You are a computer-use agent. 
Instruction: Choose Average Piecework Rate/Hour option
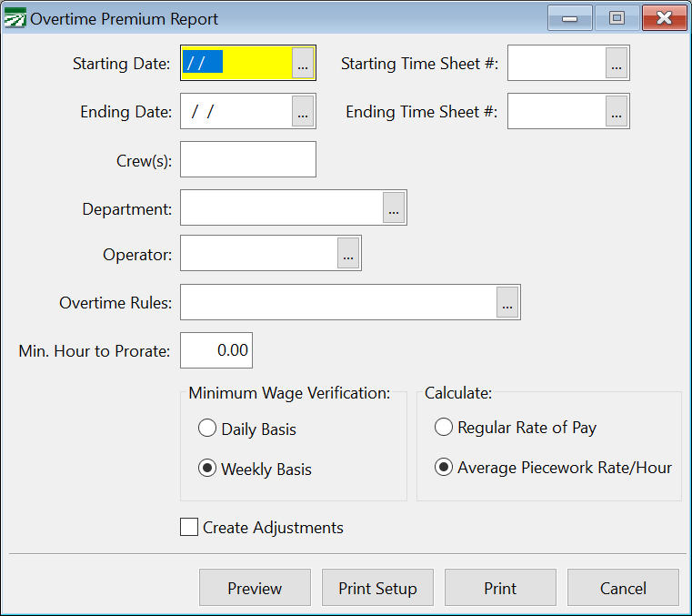click(444, 467)
